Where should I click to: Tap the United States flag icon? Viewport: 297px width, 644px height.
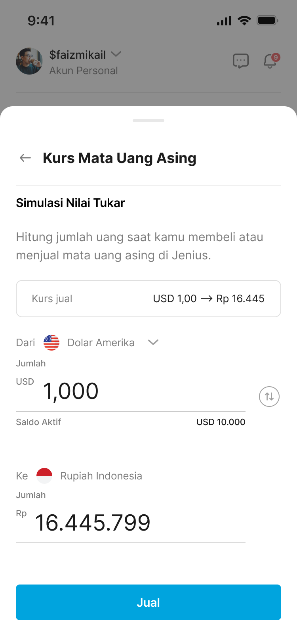(x=51, y=343)
